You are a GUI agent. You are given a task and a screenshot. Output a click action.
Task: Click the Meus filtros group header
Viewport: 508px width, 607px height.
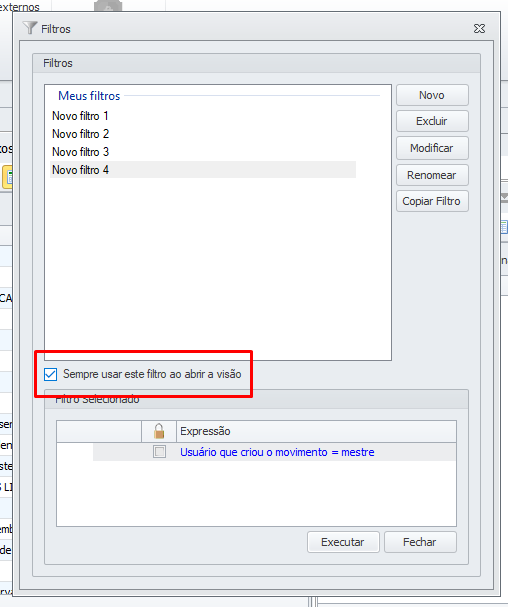(x=89, y=96)
